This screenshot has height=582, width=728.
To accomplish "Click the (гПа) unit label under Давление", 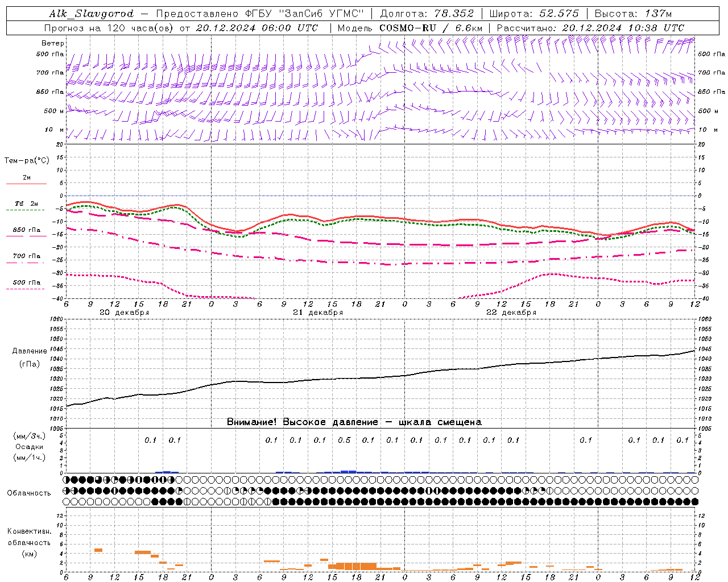I will [x=30, y=364].
